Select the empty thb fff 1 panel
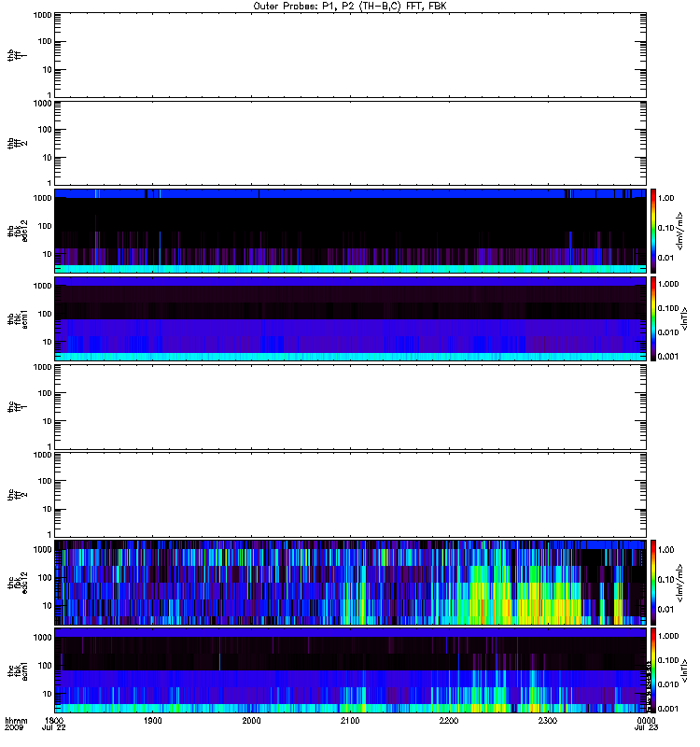 point(351,55)
